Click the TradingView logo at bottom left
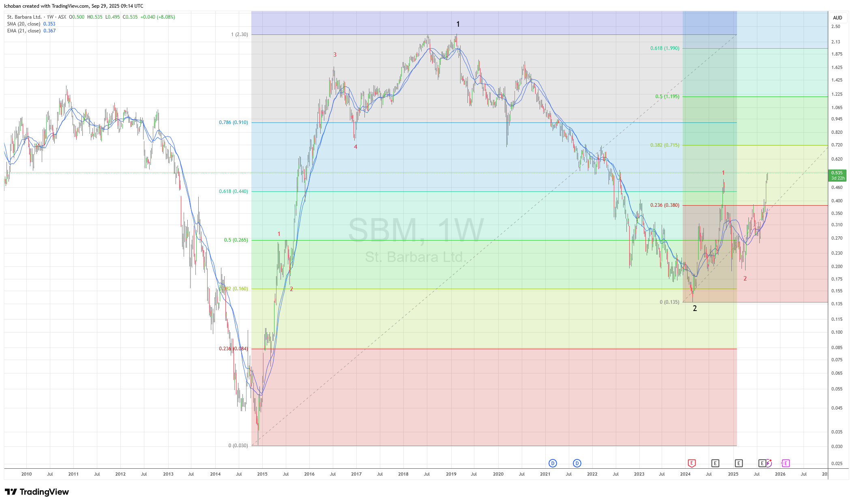 point(37,492)
